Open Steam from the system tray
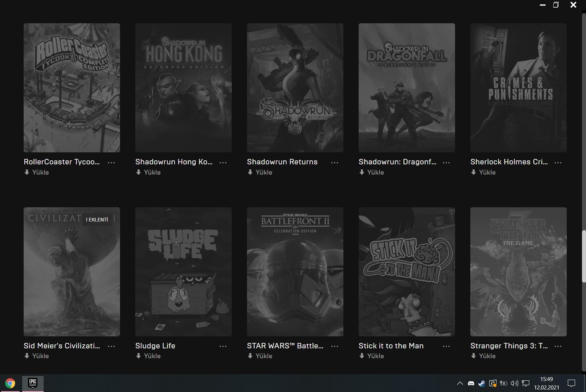Image resolution: width=586 pixels, height=392 pixels. [x=482, y=383]
